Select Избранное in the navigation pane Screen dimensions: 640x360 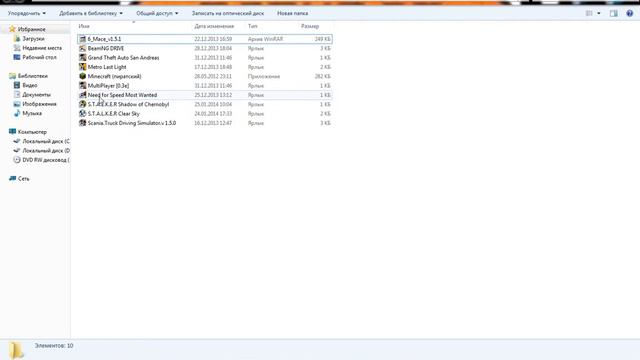click(31, 29)
